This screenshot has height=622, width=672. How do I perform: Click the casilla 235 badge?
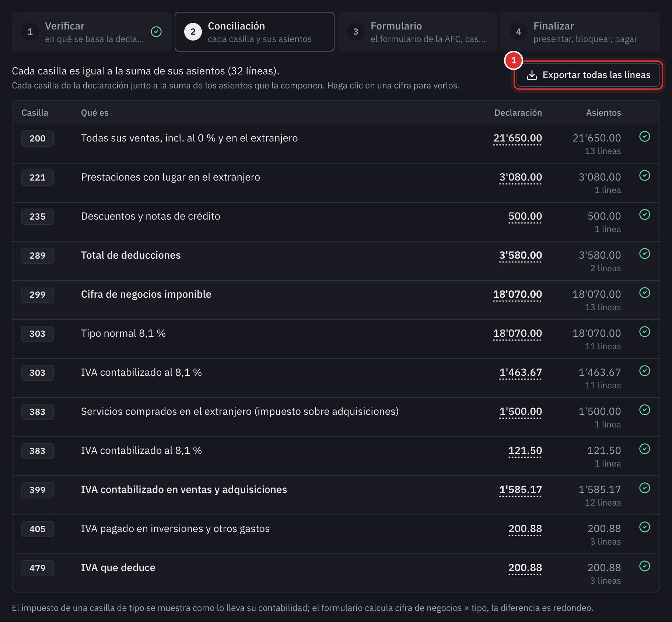[x=38, y=217]
